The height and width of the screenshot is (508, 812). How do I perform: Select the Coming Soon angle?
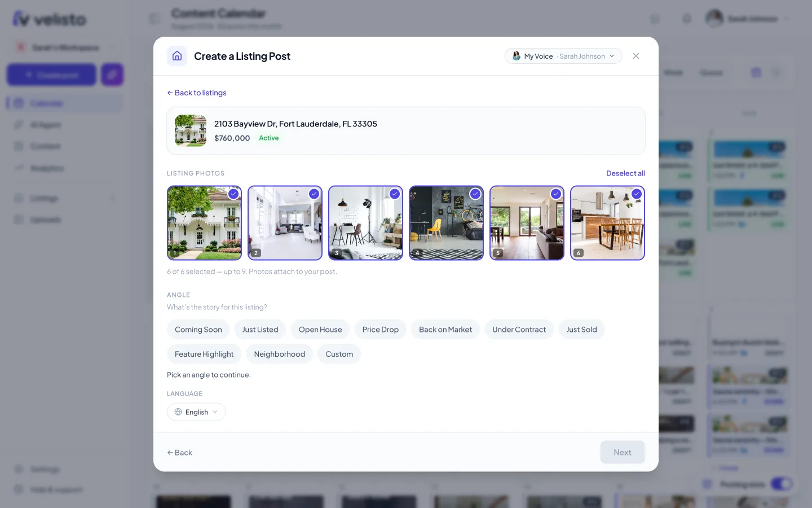click(198, 330)
